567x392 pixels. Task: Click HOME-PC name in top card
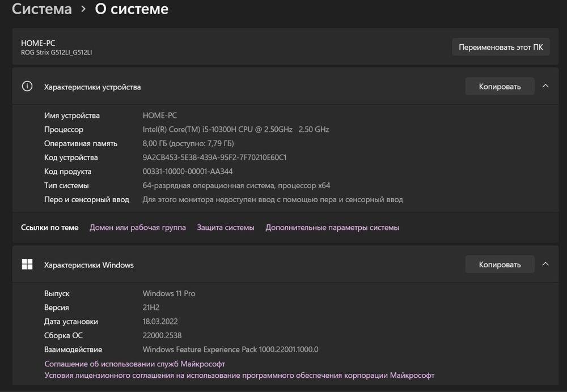click(38, 44)
